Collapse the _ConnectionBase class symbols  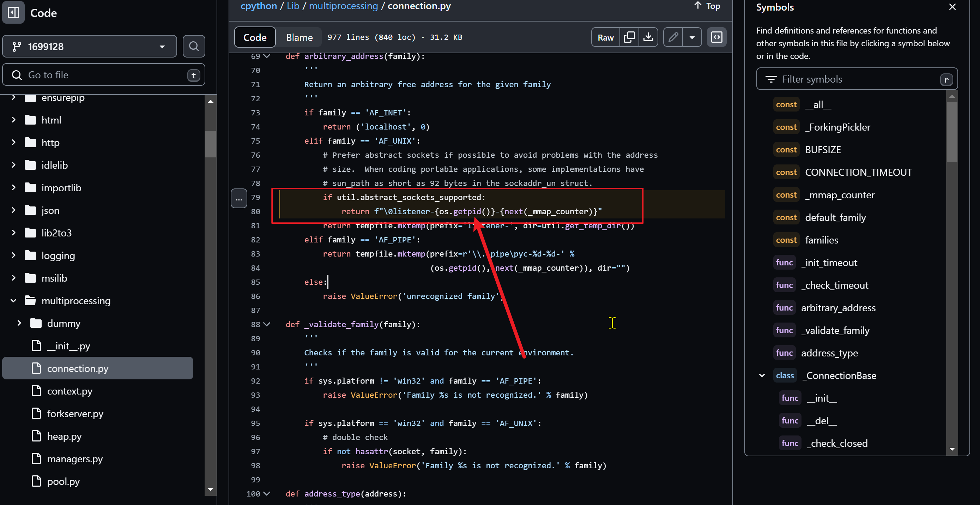click(x=762, y=375)
